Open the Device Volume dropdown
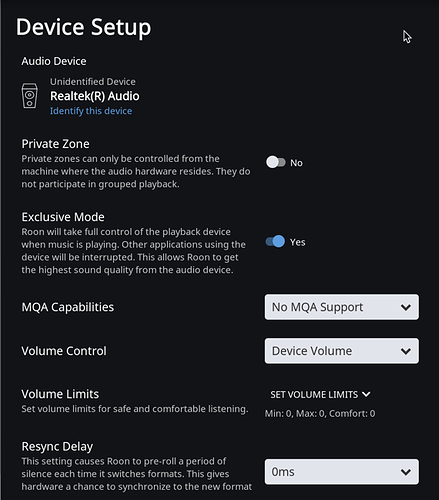 coord(342,351)
